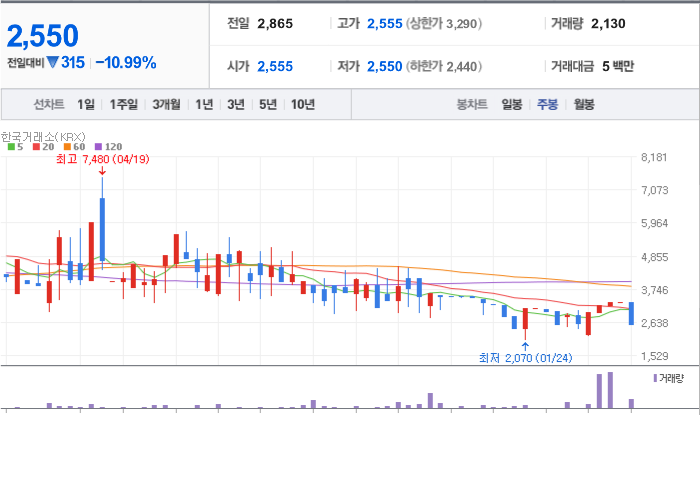Click the 거래대금 5 백만 value
The image size is (700, 490).
[618, 66]
